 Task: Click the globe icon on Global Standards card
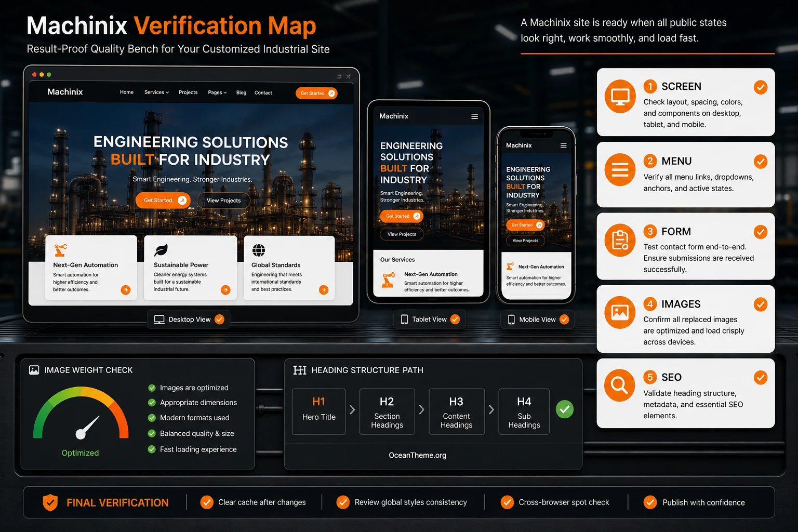pyautogui.click(x=259, y=250)
